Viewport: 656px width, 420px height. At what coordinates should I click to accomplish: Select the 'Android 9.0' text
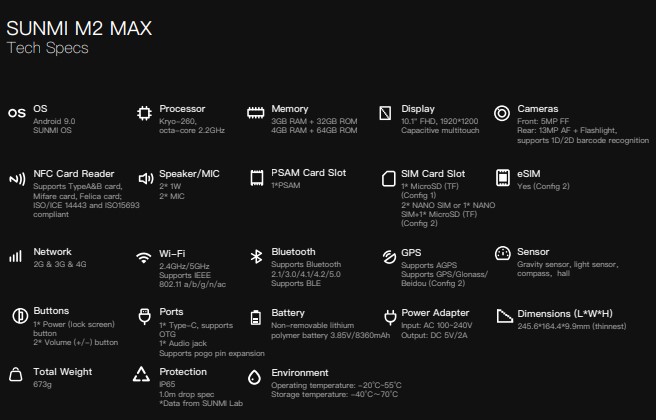(54, 121)
